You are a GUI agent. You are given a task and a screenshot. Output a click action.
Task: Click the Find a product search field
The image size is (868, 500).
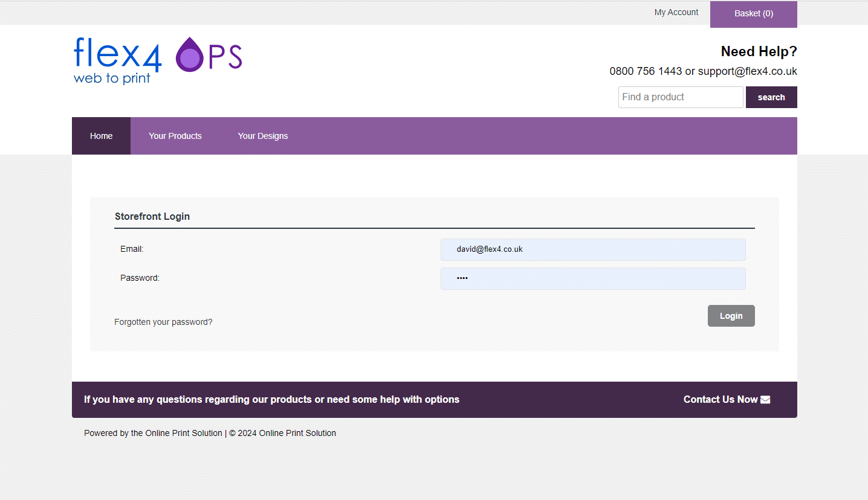point(681,97)
